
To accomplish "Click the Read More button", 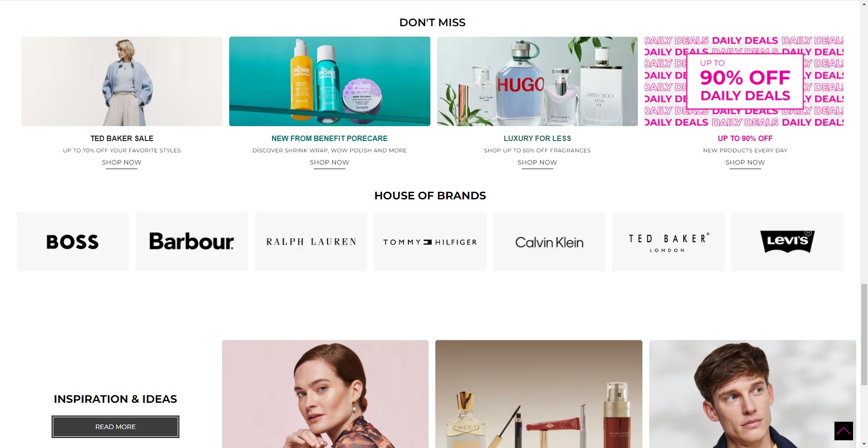I will pyautogui.click(x=115, y=427).
